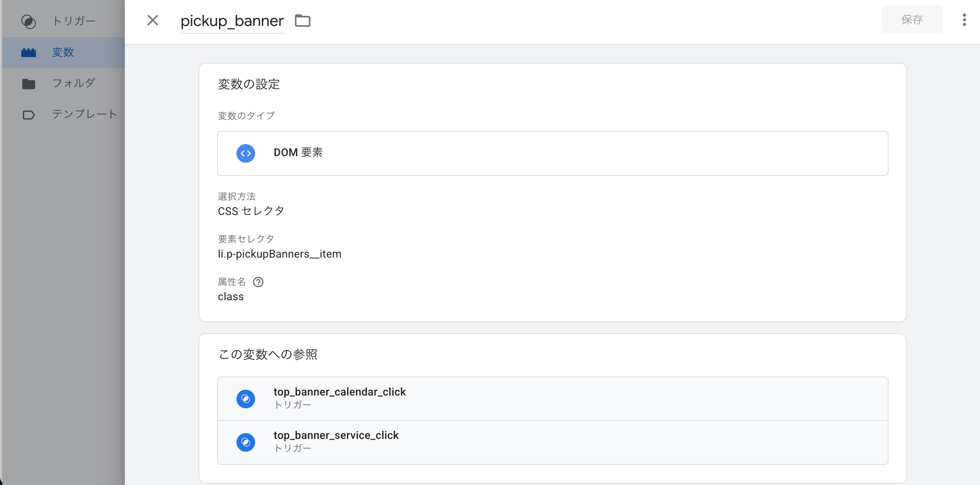
Task: Click the DOM element code-brackets icon
Action: click(246, 153)
